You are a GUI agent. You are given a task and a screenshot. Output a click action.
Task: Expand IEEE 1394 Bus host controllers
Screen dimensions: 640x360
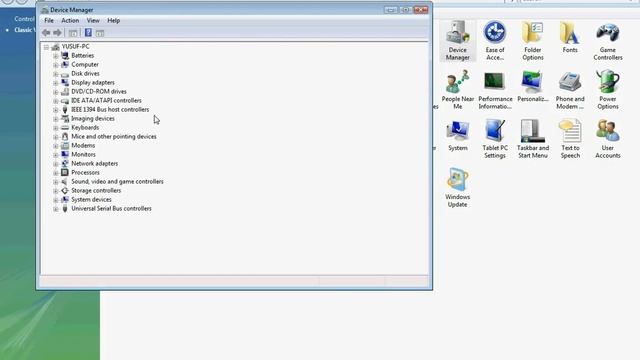click(x=56, y=110)
